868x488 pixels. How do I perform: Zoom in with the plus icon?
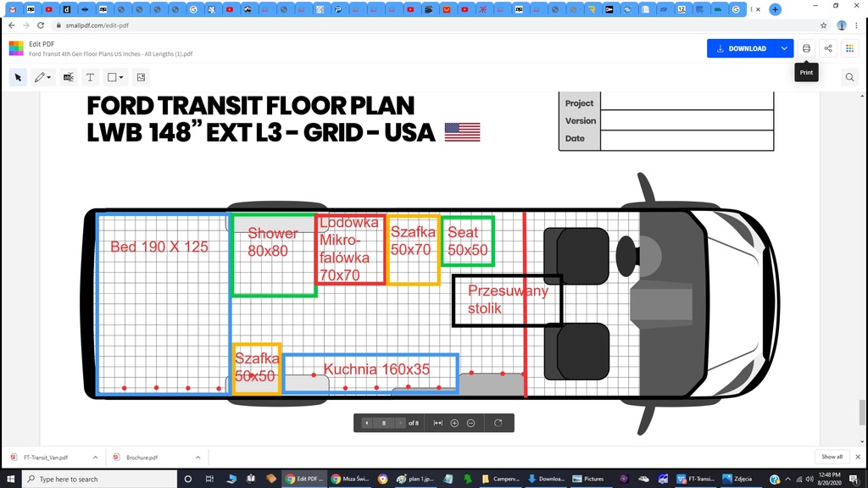coord(454,424)
